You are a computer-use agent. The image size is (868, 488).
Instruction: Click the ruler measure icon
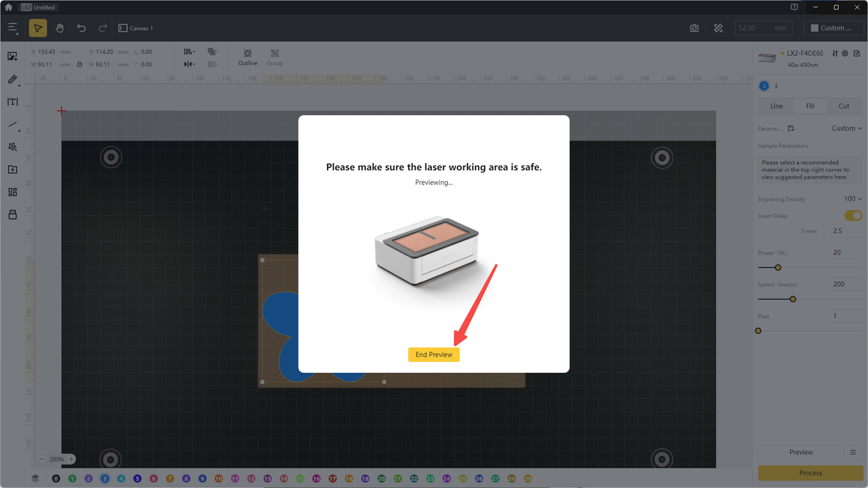[x=718, y=28]
